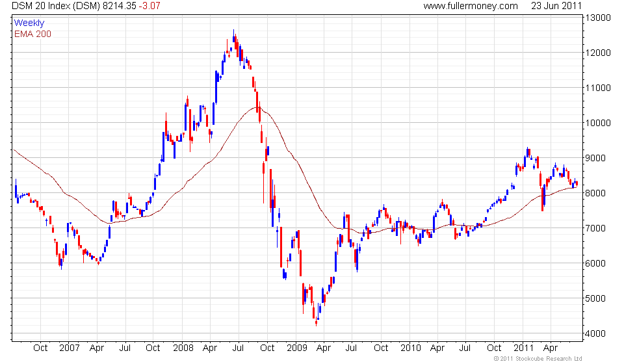The width and height of the screenshot is (637, 364).
Task: Click the 2011 year label on time axis
Action: [523, 348]
